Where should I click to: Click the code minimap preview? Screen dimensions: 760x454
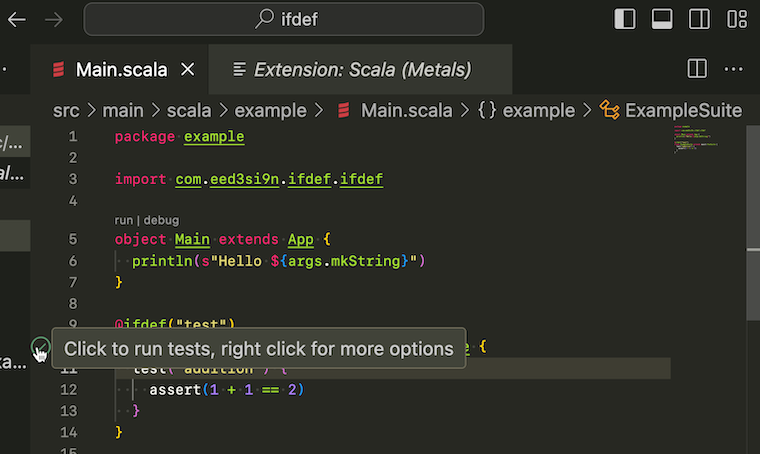pyautogui.click(x=691, y=140)
